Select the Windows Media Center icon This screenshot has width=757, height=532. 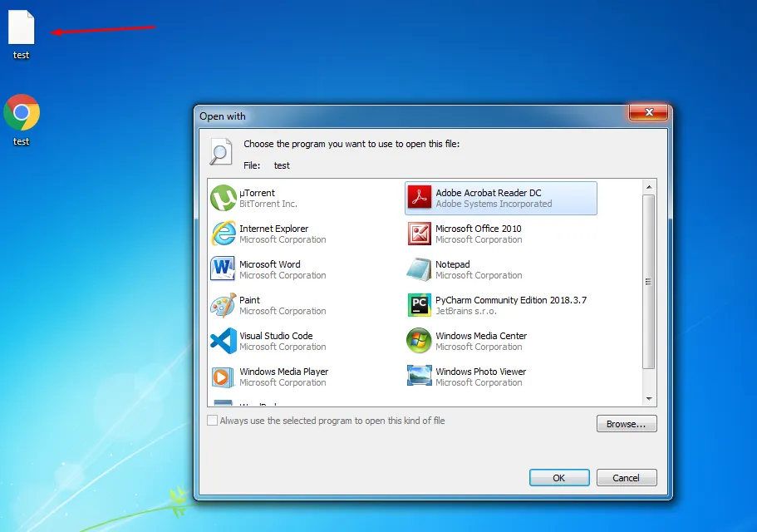[x=420, y=341]
